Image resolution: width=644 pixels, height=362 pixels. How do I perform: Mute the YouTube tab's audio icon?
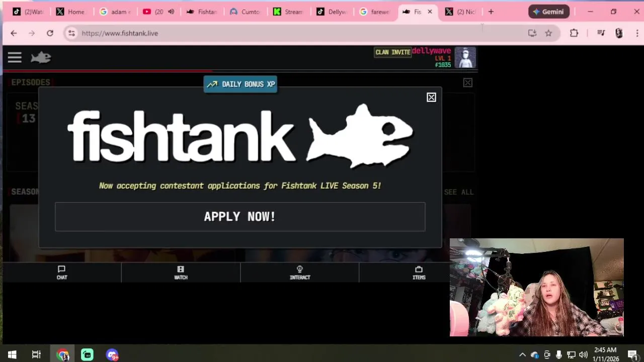pyautogui.click(x=171, y=12)
